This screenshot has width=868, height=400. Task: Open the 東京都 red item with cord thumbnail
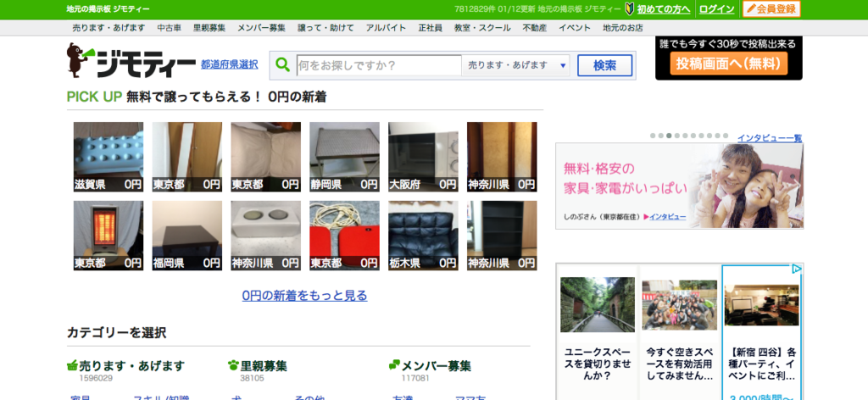pos(344,236)
